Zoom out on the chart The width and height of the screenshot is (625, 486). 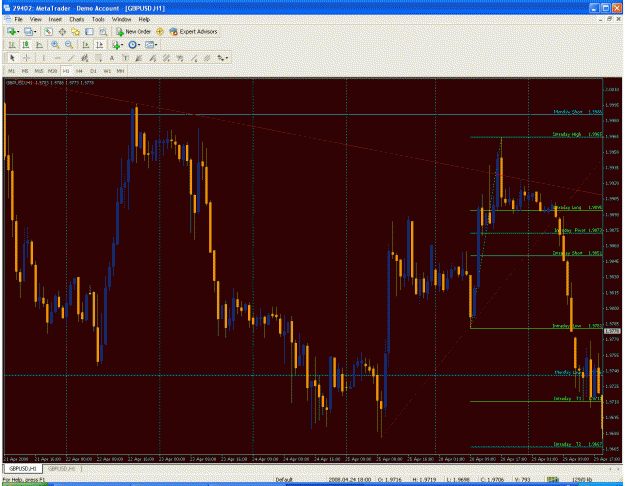[x=69, y=45]
